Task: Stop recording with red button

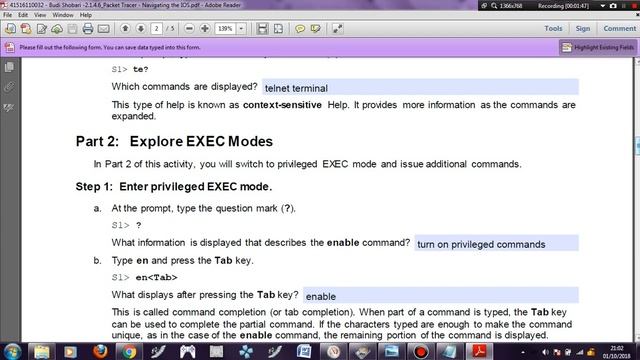Action: coord(635,6)
